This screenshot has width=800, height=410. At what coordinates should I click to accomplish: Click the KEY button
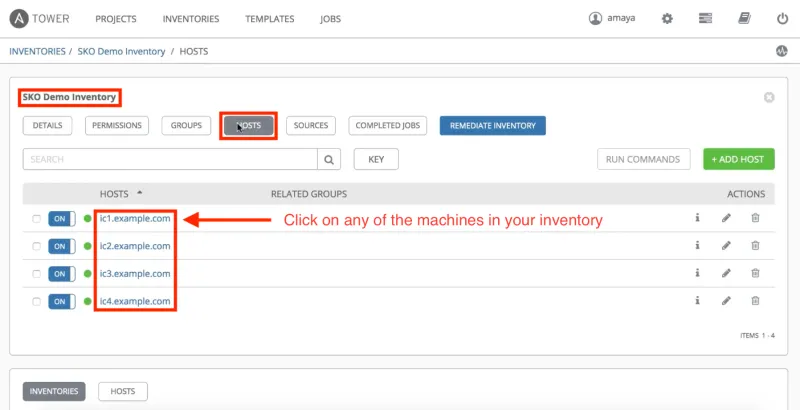(376, 160)
